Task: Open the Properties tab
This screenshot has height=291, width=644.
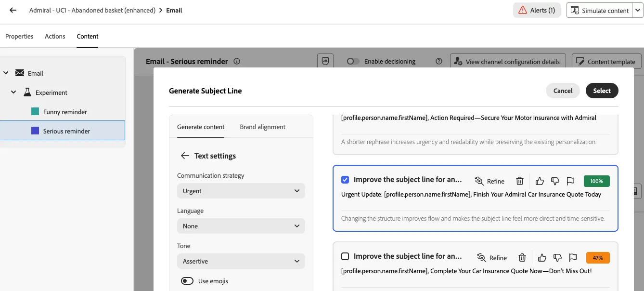Action: pos(19,36)
